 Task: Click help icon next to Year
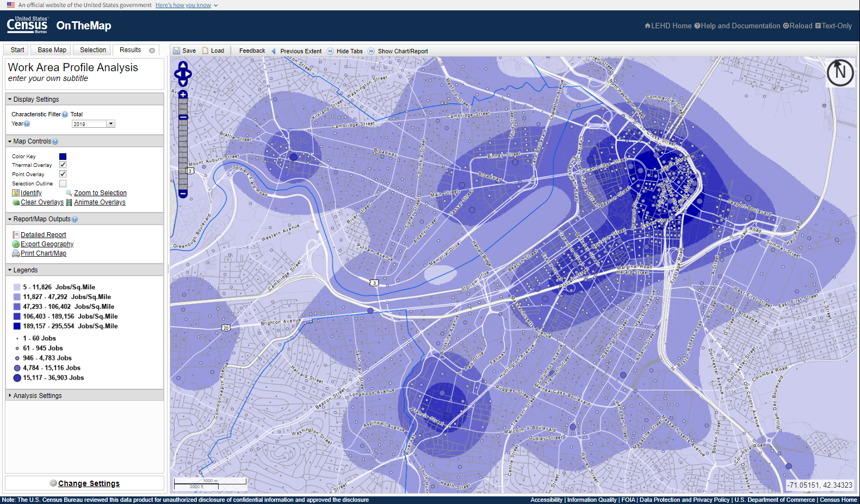[27, 124]
